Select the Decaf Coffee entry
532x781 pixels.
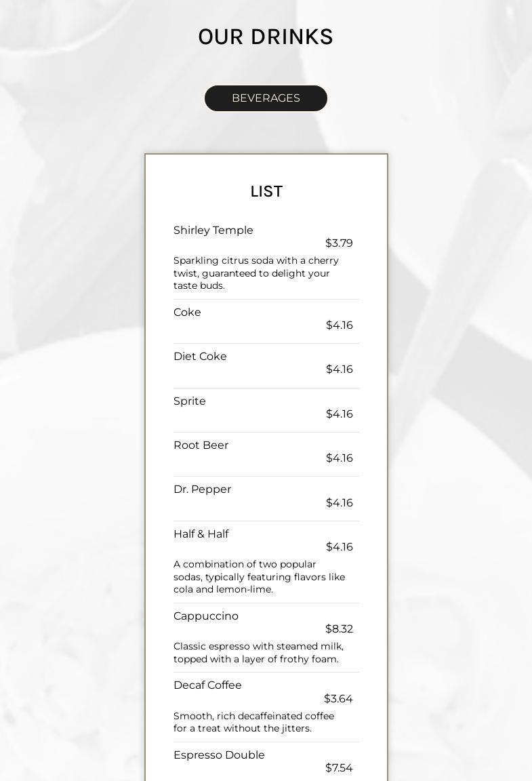click(207, 685)
